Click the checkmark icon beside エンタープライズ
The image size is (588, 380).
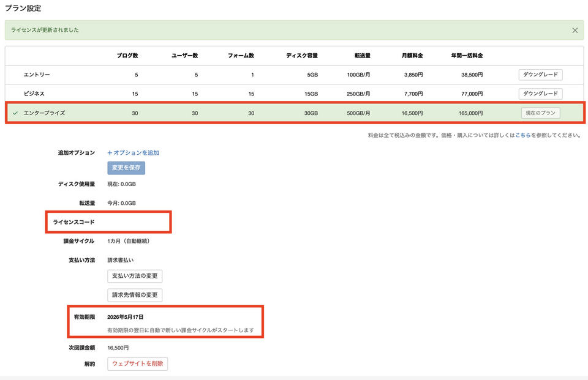pyautogui.click(x=15, y=113)
